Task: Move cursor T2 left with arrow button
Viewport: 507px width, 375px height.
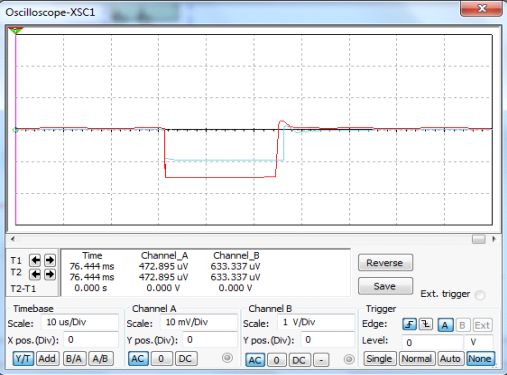Action: pos(35,274)
